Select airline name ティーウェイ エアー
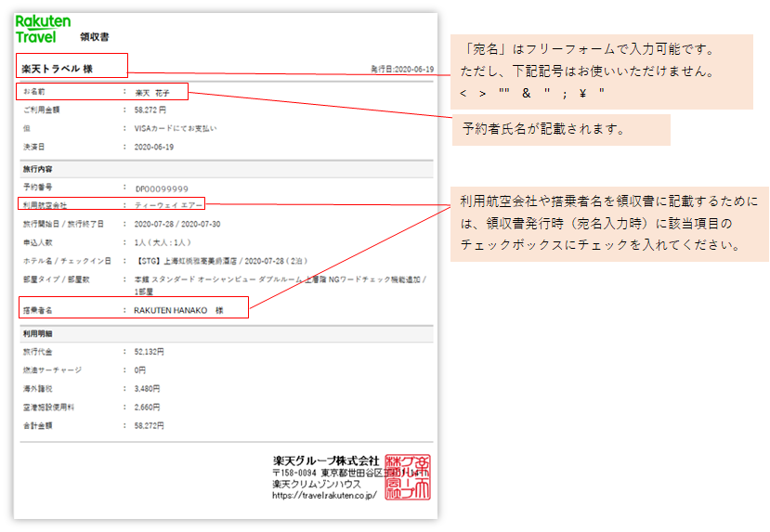 click(168, 205)
